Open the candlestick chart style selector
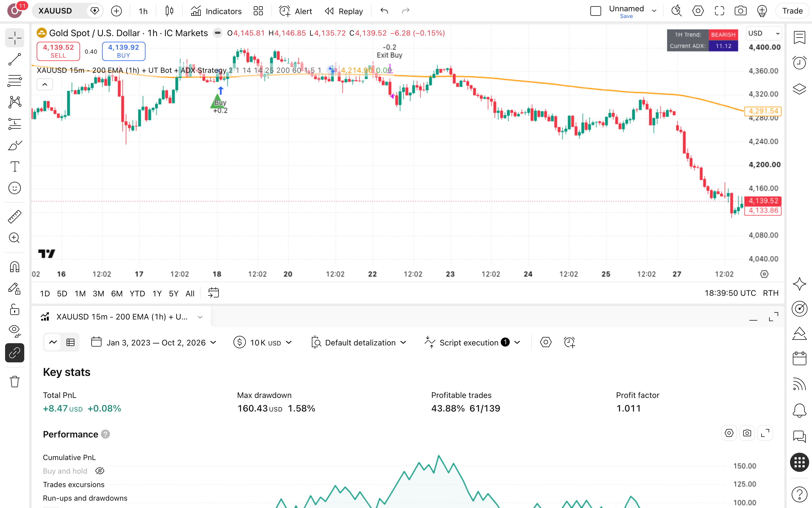 [169, 11]
